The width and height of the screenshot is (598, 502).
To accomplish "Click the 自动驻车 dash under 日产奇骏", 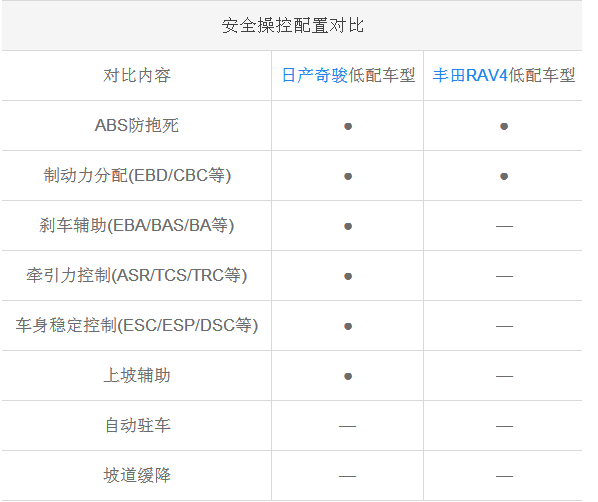I will pyautogui.click(x=347, y=426).
